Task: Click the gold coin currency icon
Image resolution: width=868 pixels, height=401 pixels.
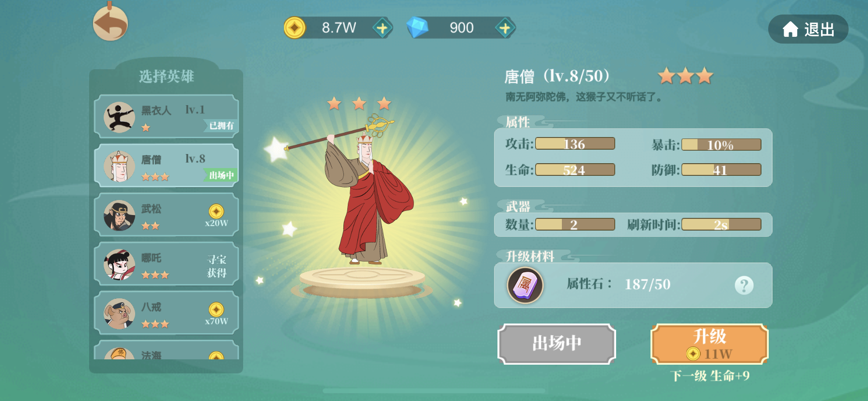Action: [x=294, y=28]
